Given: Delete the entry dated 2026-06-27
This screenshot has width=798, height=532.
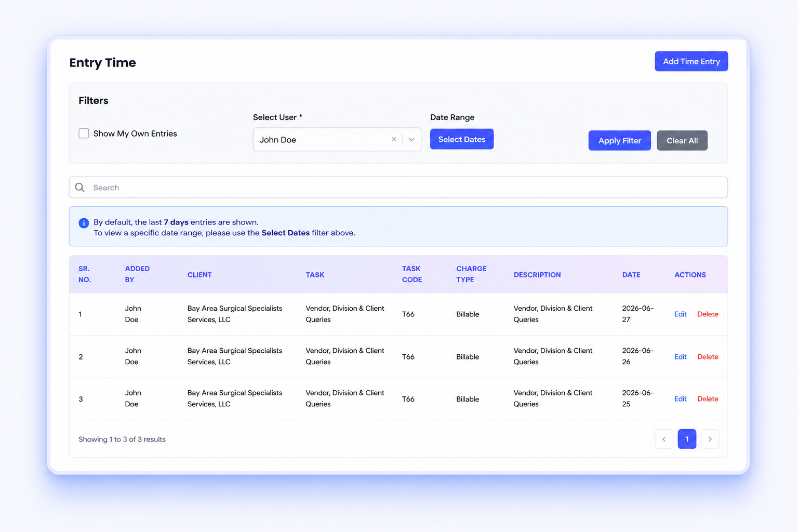Looking at the screenshot, I should click(708, 314).
